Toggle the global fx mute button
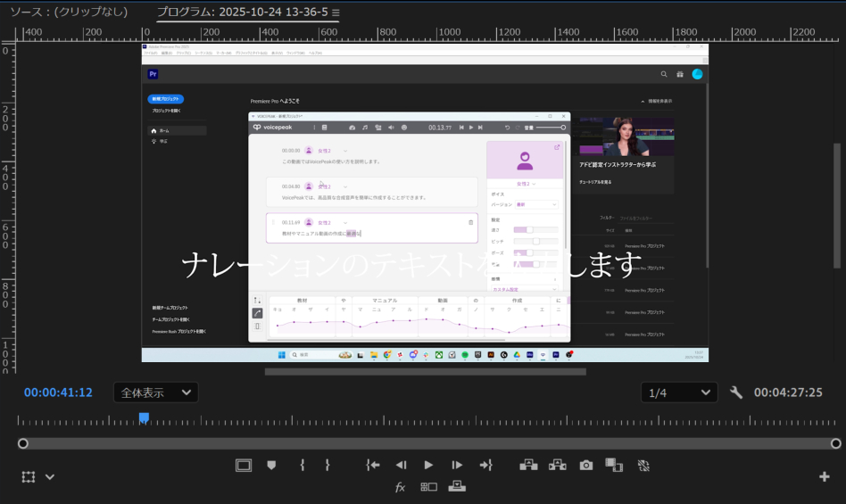Screen dimensions: 846x504 [x=401, y=487]
